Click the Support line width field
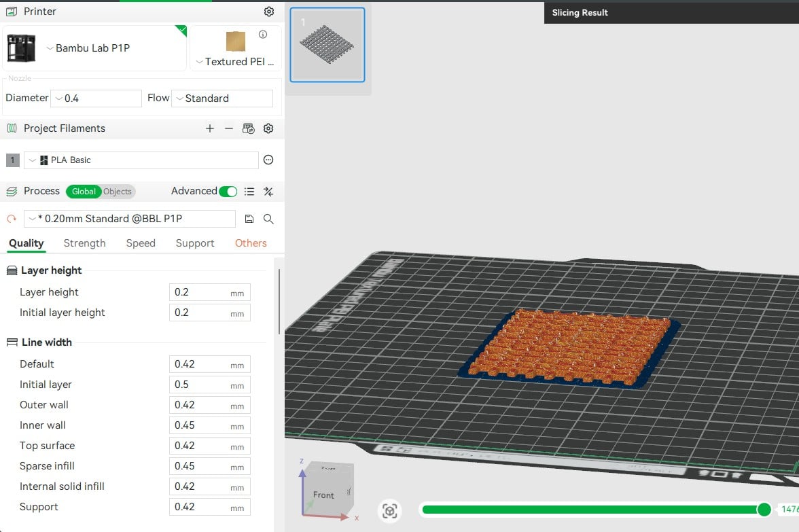This screenshot has width=799, height=532. pyautogui.click(x=209, y=507)
